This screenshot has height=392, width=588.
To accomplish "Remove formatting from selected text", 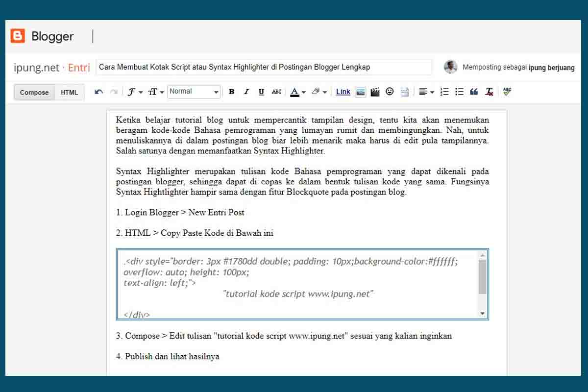I will coord(489,92).
